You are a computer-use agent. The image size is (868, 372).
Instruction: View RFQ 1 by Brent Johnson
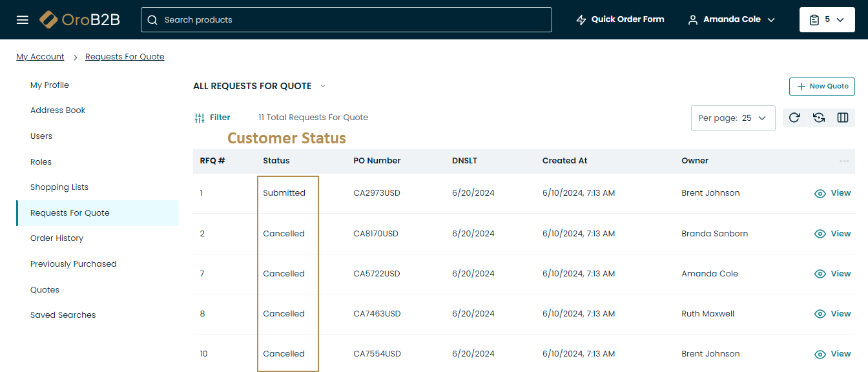[832, 193]
